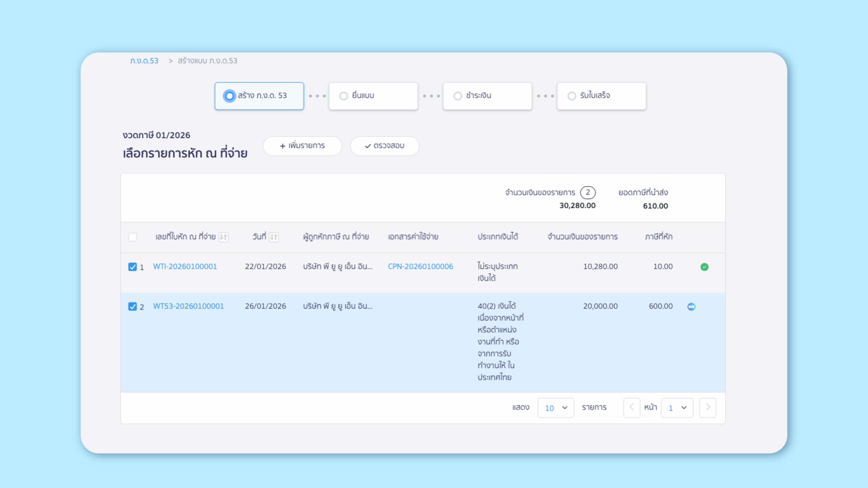The height and width of the screenshot is (488, 868).
Task: Open the rows-per-page dropdown showing 10
Action: 555,408
